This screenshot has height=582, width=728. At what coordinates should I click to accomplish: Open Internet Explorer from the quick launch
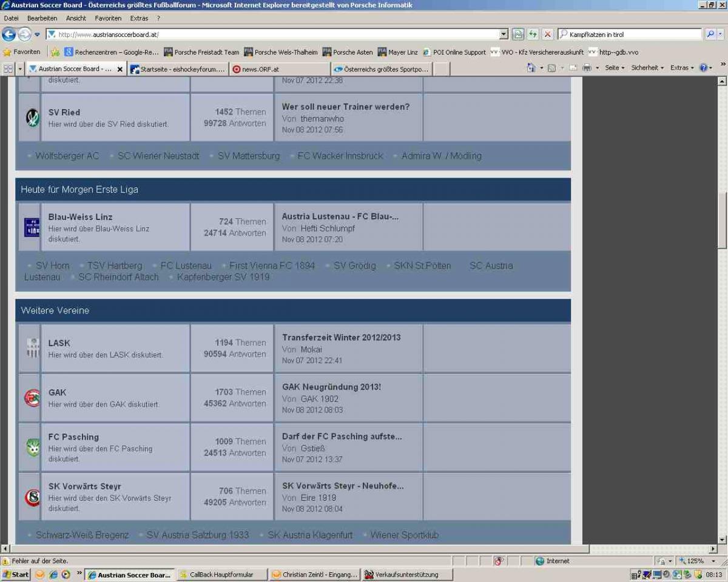coord(53,574)
